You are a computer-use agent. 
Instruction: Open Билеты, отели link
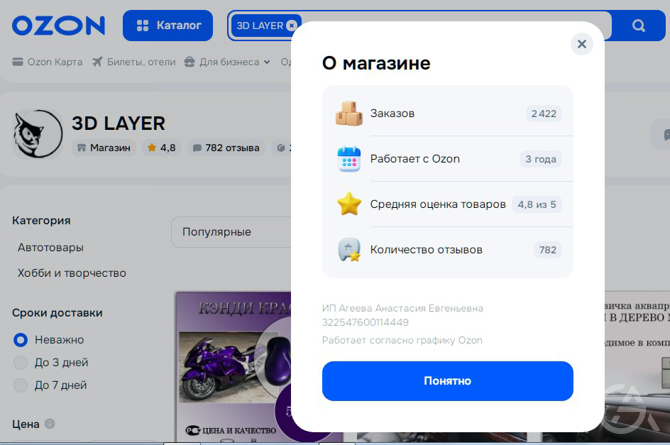[134, 62]
